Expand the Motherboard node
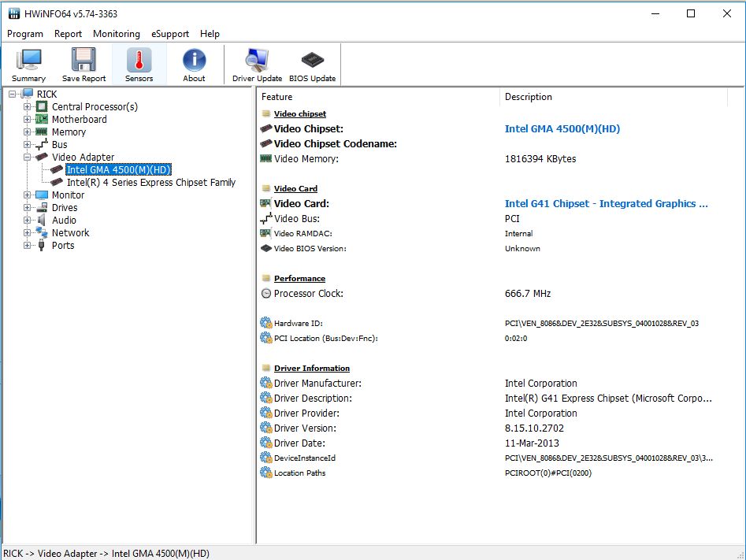 (x=27, y=120)
